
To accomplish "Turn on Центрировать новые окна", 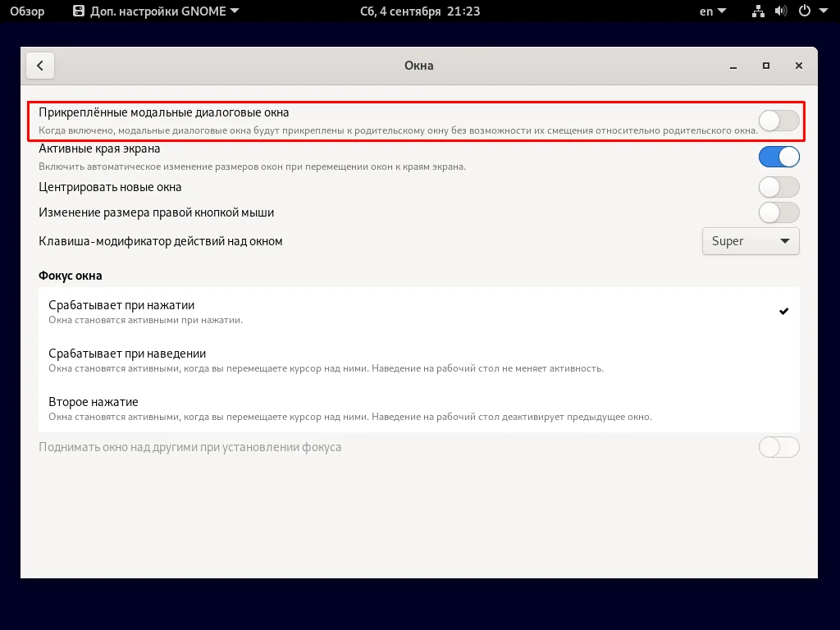I will [x=778, y=187].
